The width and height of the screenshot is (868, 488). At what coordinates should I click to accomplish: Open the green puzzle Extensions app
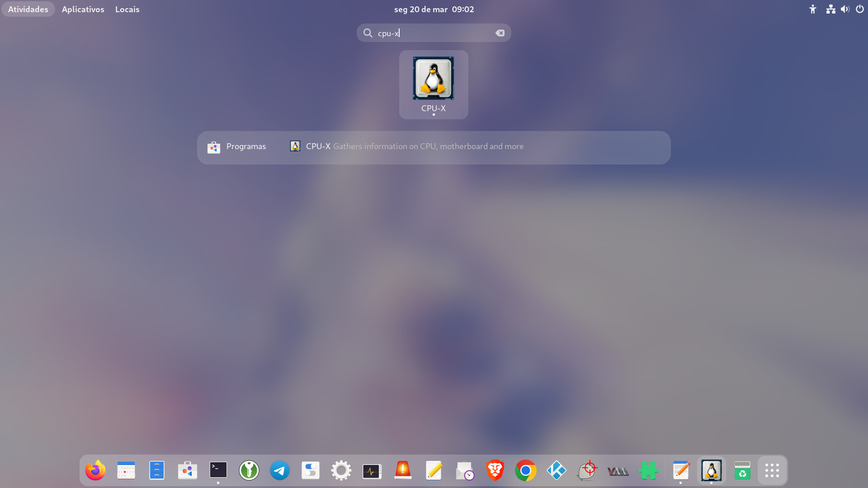click(649, 470)
